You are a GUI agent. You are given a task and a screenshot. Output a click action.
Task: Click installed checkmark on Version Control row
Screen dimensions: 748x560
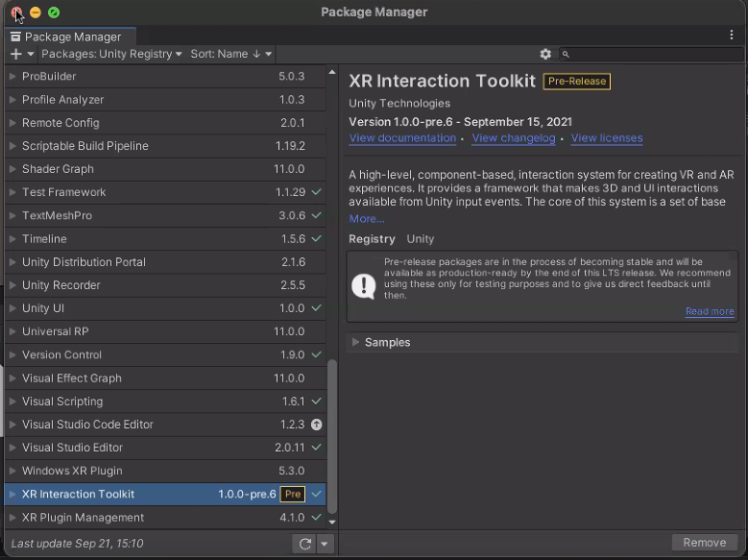point(316,354)
